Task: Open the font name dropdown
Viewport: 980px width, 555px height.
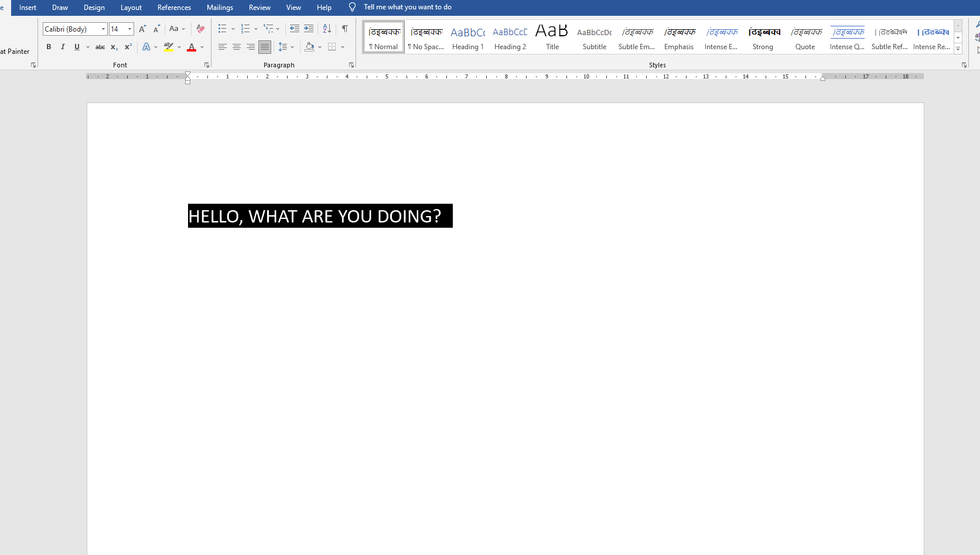Action: click(x=103, y=29)
